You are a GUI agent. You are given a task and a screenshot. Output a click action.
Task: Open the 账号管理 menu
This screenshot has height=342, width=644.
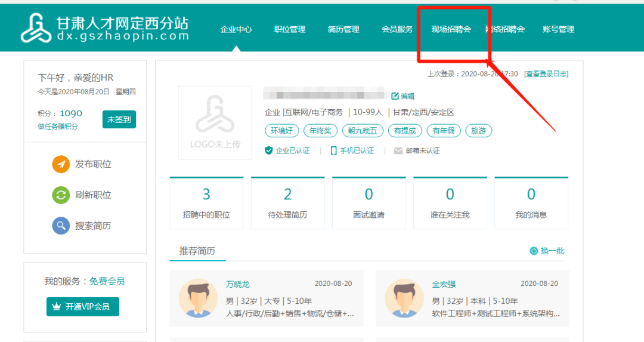[x=559, y=29]
